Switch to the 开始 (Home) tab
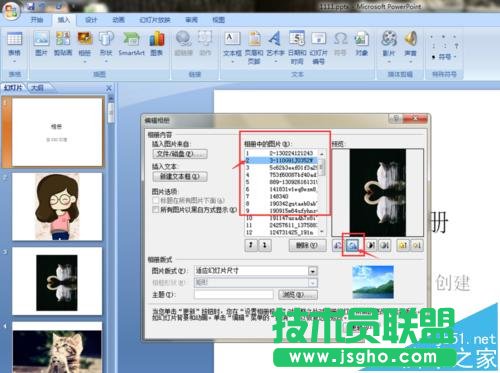Viewport: 500px width, 373px height. pyautogui.click(x=37, y=20)
